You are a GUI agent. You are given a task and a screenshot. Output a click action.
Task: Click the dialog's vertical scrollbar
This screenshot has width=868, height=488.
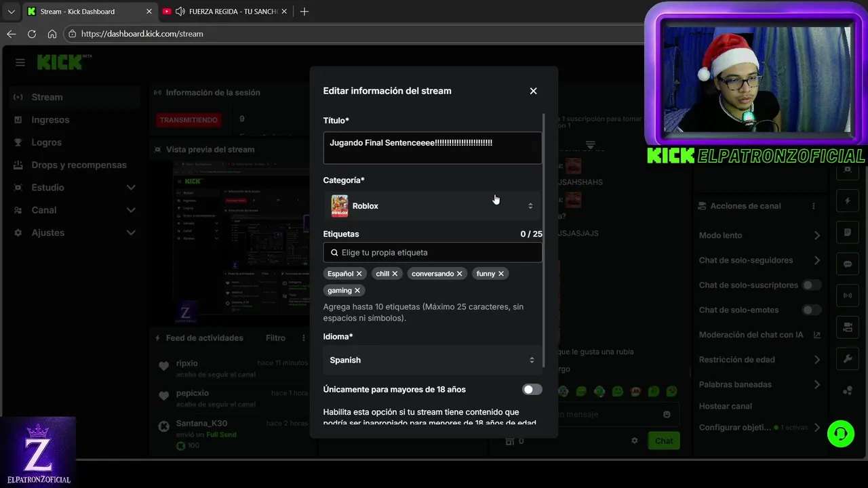[544, 241]
